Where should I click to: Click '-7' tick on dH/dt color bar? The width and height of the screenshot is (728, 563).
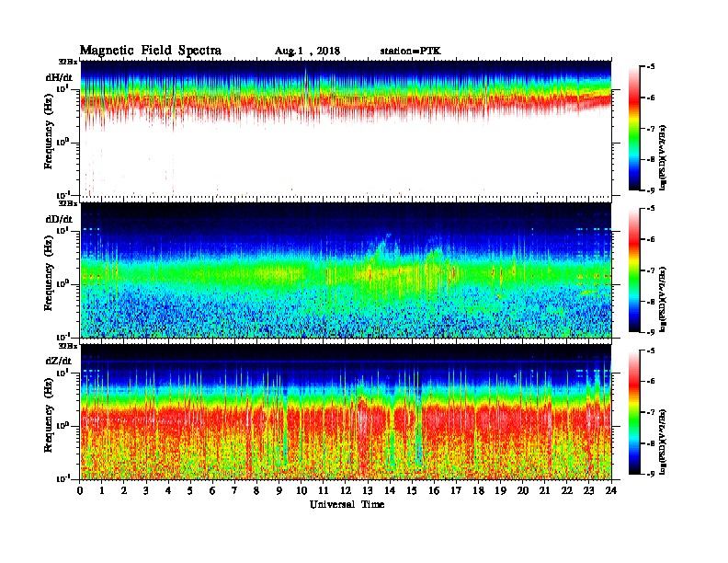pos(651,129)
